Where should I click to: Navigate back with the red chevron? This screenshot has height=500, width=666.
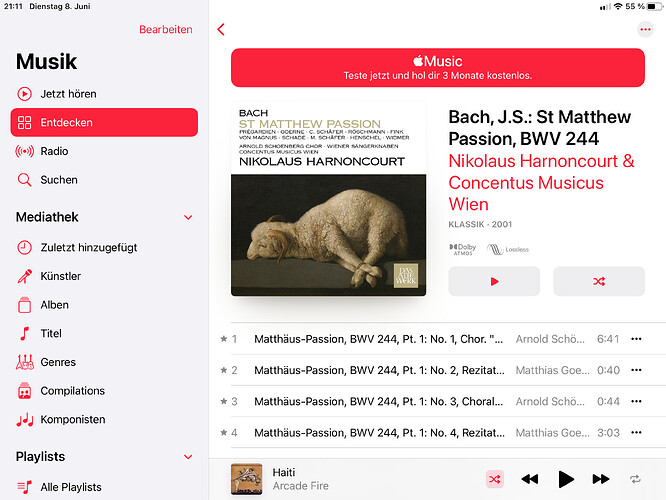click(x=221, y=30)
